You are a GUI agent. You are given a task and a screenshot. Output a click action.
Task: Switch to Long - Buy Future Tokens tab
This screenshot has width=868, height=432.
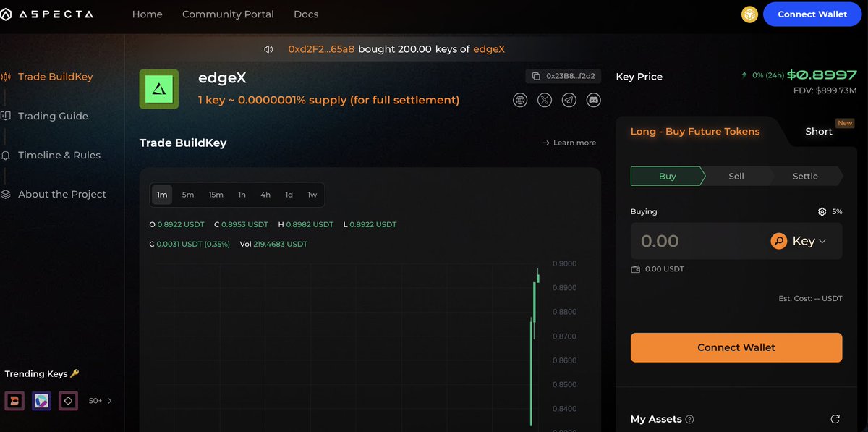point(695,132)
